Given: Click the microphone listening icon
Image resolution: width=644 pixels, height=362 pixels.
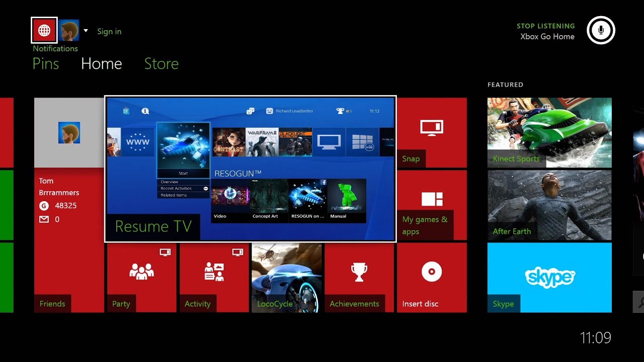Looking at the screenshot, I should click(x=601, y=30).
